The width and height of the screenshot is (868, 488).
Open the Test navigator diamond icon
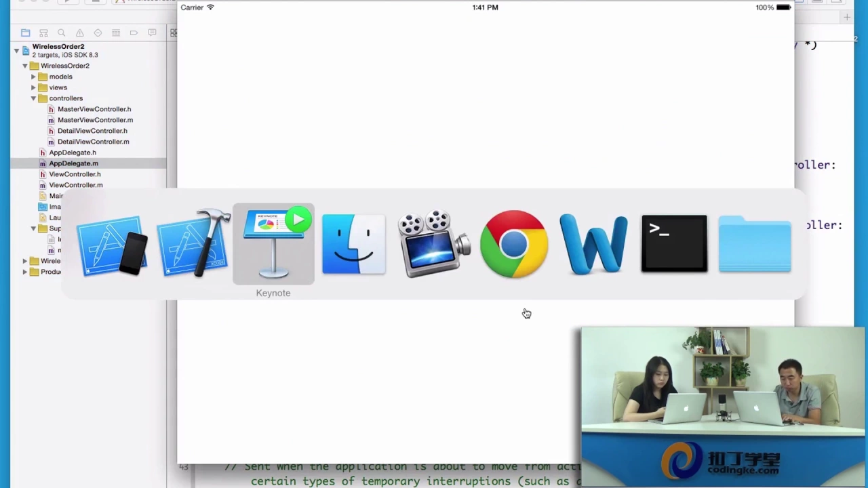[98, 33]
